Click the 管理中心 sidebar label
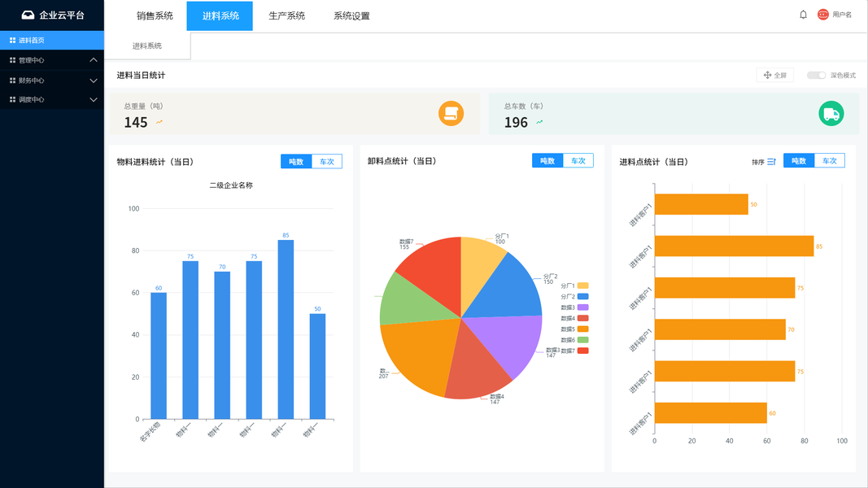Screen dimensions: 868x488 [x=32, y=60]
